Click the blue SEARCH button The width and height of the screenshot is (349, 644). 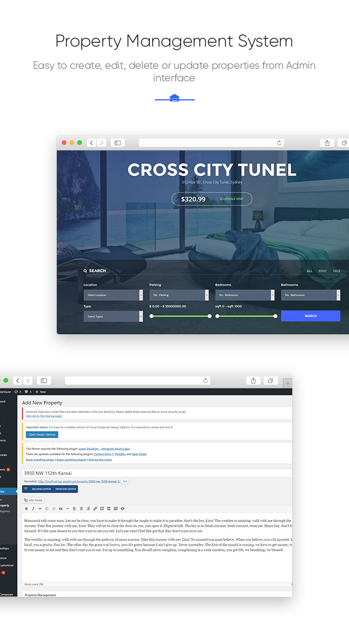pos(310,316)
